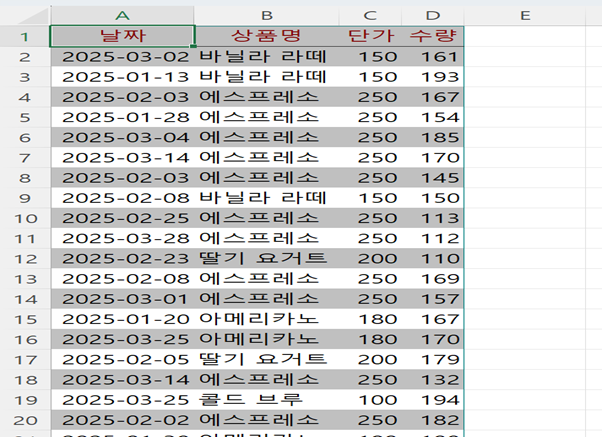Select the quantity cell 132
This screenshot has height=437, width=602.
click(x=433, y=380)
